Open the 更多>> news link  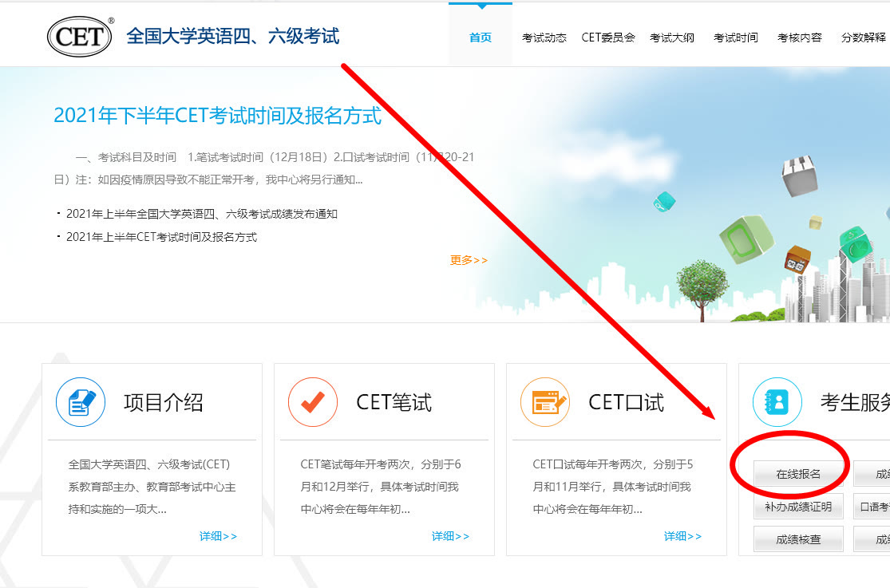pyautogui.click(x=469, y=260)
